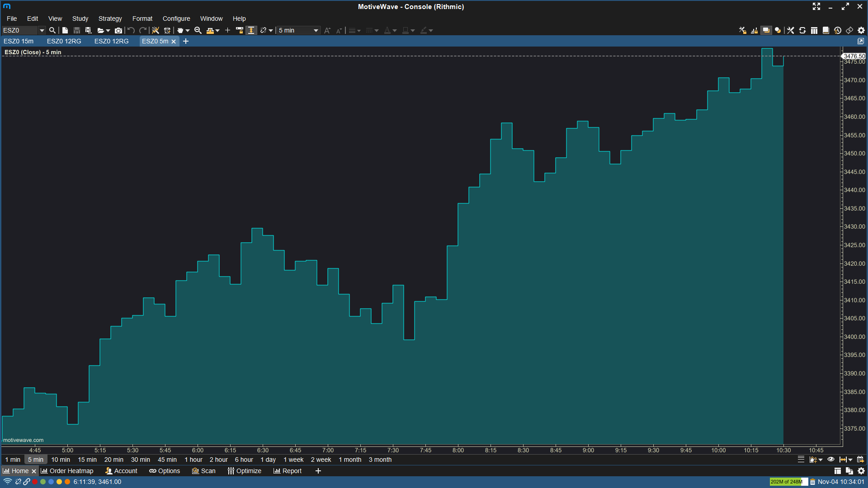Toggle the eye visibility icon in bottom bar
The width and height of the screenshot is (868, 488).
click(831, 460)
